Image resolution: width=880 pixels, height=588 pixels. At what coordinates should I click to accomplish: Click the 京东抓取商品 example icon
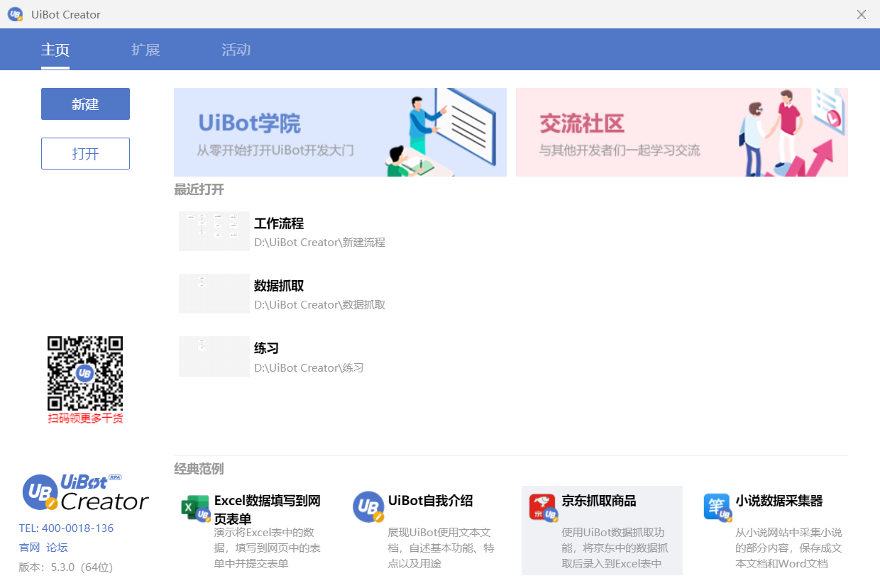tap(543, 508)
